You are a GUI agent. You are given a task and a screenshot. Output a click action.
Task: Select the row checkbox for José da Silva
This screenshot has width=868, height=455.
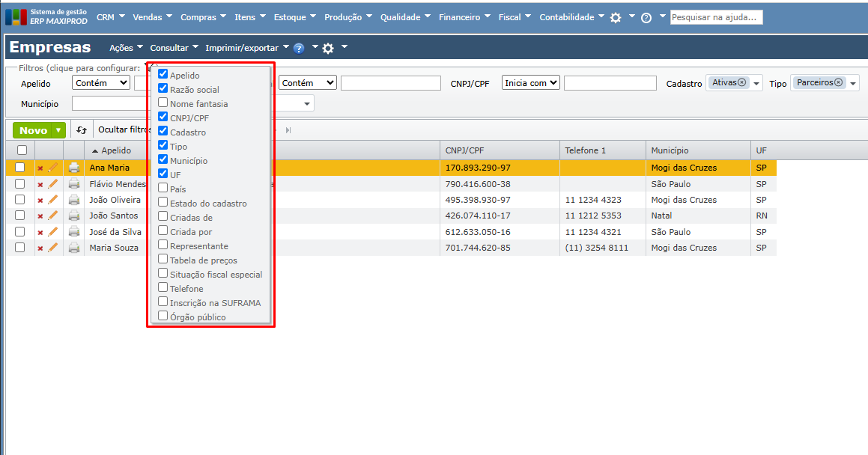point(20,232)
